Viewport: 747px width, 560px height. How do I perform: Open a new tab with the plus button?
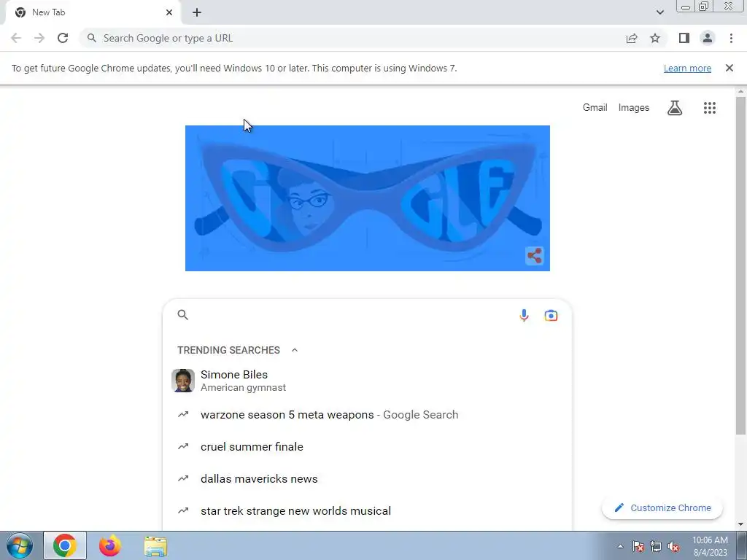(197, 12)
